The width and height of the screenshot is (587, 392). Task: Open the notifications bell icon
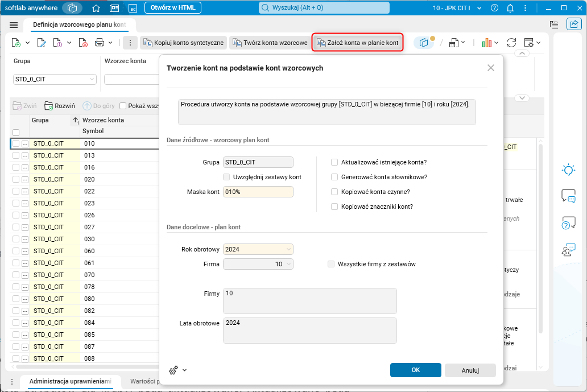click(x=510, y=8)
